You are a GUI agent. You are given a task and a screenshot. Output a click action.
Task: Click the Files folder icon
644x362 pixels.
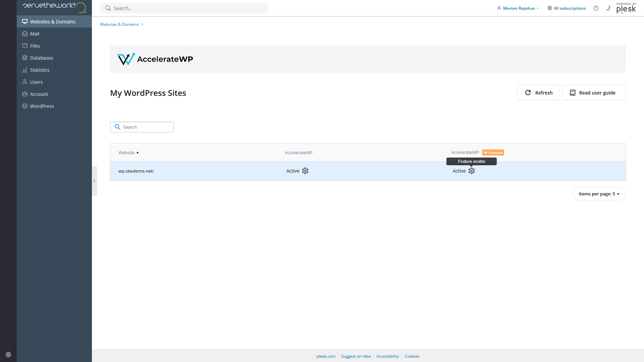pos(25,46)
